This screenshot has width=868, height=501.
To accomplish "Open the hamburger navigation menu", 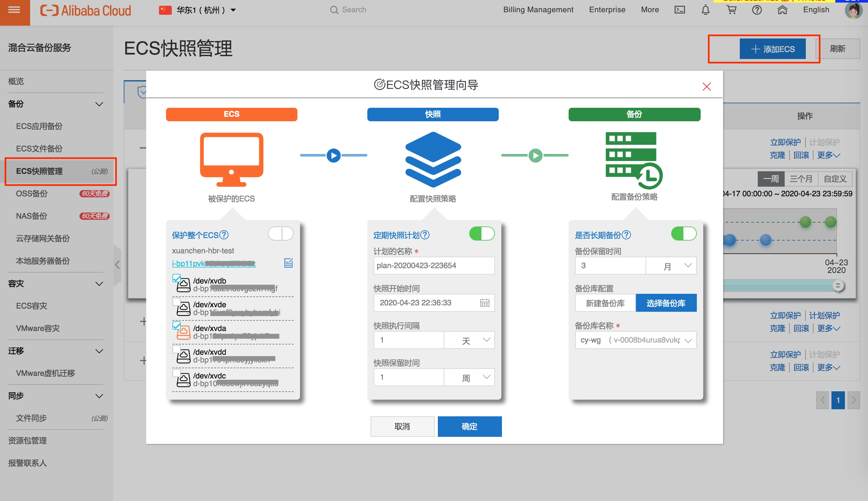I will (x=14, y=10).
